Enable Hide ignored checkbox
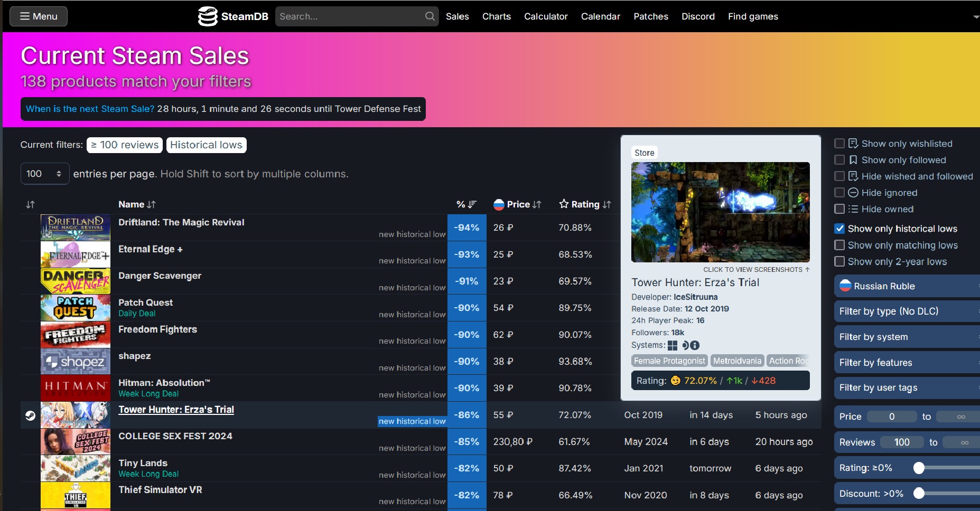The width and height of the screenshot is (980, 511). point(839,193)
